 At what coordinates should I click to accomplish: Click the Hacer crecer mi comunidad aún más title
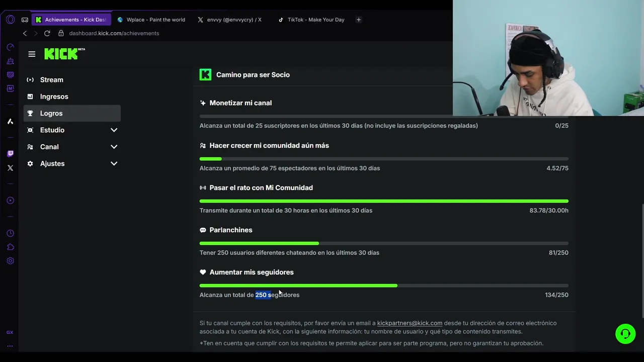pyautogui.click(x=269, y=145)
